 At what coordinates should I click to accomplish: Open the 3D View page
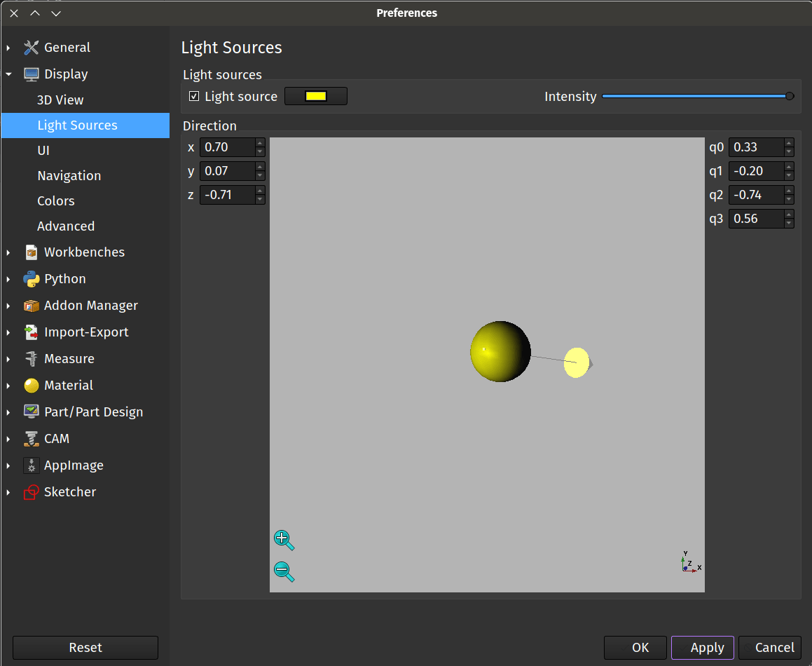point(60,100)
